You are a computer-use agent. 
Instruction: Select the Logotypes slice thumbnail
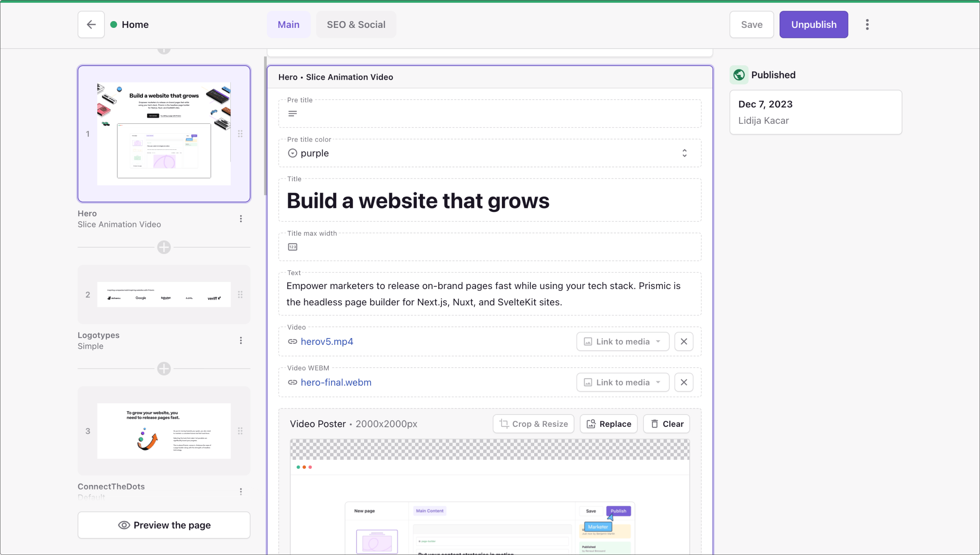164,295
